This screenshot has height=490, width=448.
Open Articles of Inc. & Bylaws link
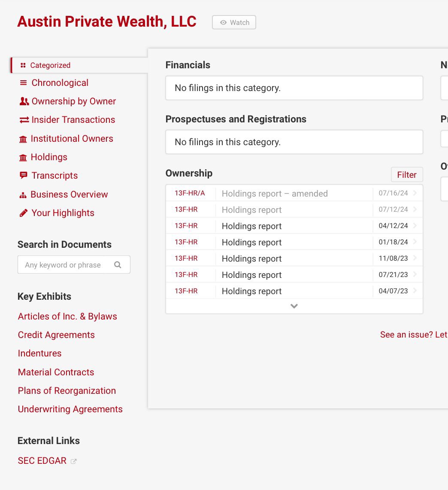coord(67,316)
